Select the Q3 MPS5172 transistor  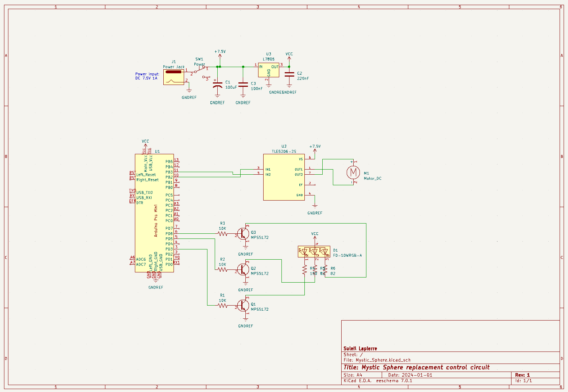pos(243,233)
